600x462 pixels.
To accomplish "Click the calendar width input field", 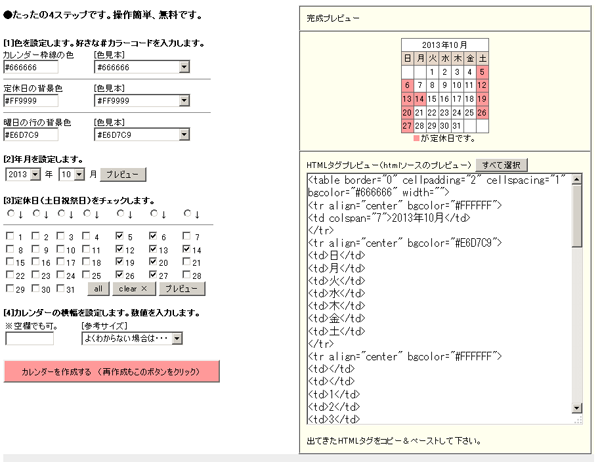I will 29,338.
